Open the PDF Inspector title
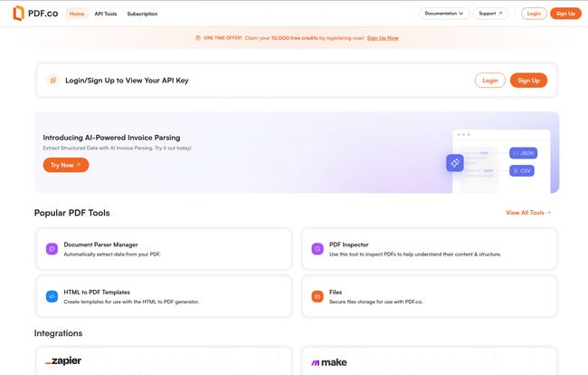 [349, 245]
